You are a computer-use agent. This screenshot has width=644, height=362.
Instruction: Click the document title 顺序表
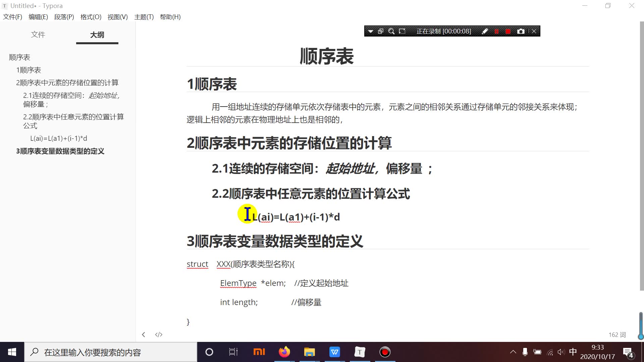coord(327,56)
